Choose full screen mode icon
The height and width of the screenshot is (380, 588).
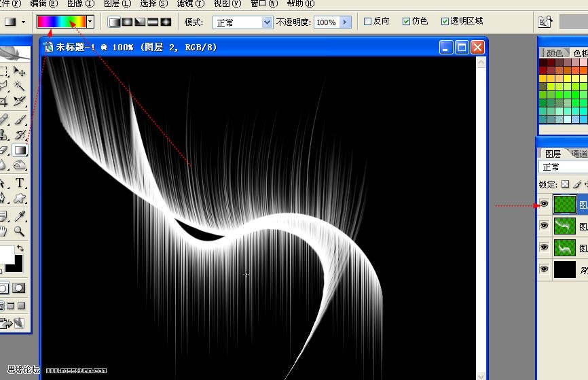point(22,306)
